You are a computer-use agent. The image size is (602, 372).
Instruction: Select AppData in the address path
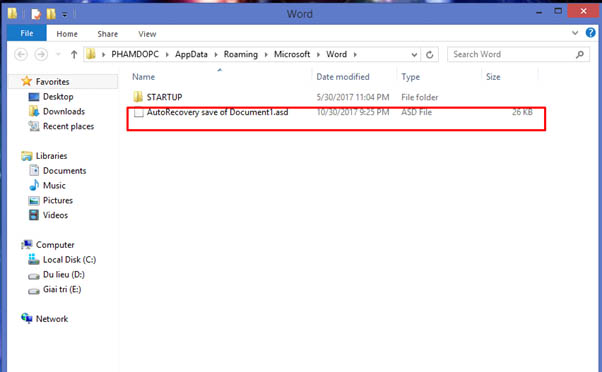(191, 54)
